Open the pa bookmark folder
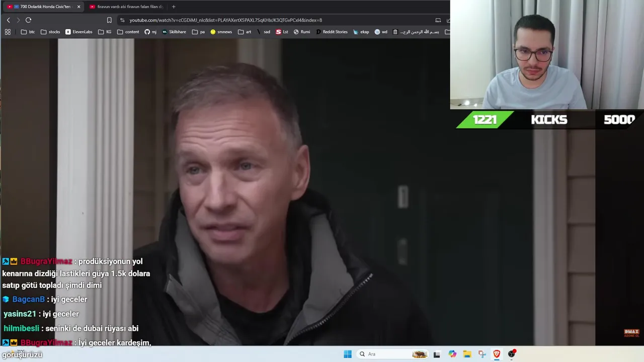This screenshot has height=362, width=644. [198, 32]
